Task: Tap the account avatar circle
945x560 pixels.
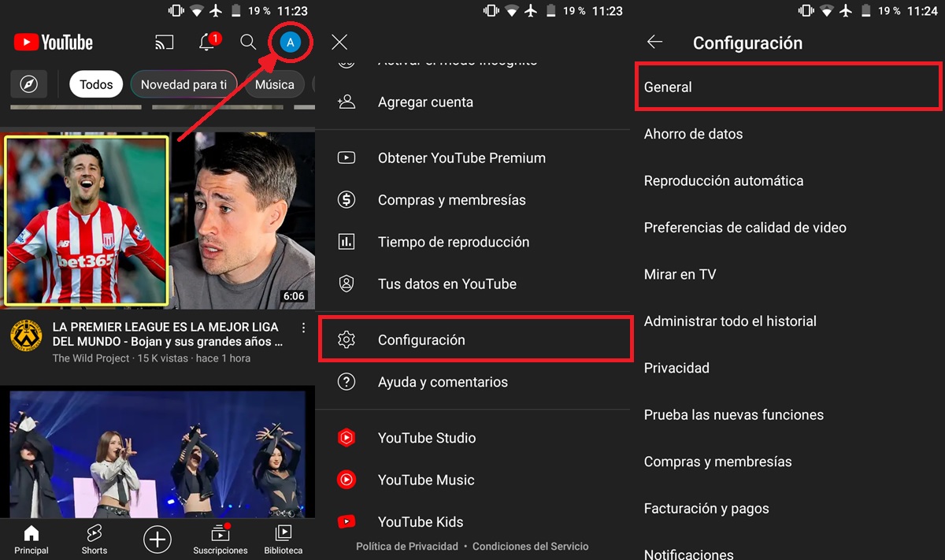Action: (290, 42)
